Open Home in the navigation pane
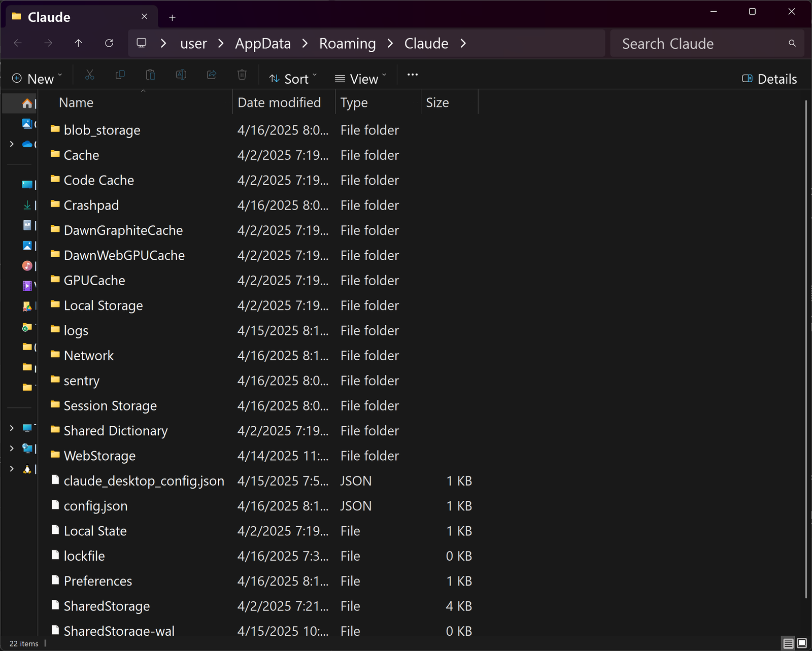 [x=27, y=104]
